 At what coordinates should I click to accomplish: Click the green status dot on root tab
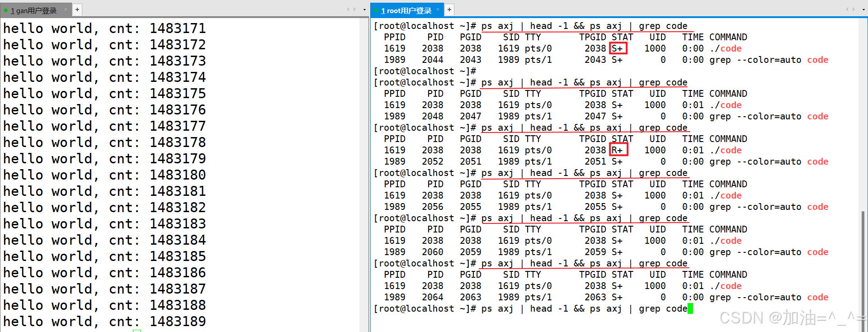tap(376, 10)
